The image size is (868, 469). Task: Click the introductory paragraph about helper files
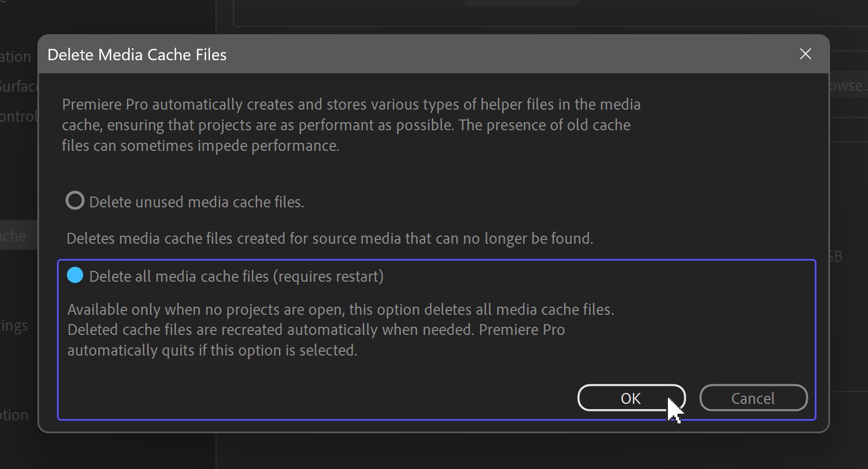[x=350, y=125]
